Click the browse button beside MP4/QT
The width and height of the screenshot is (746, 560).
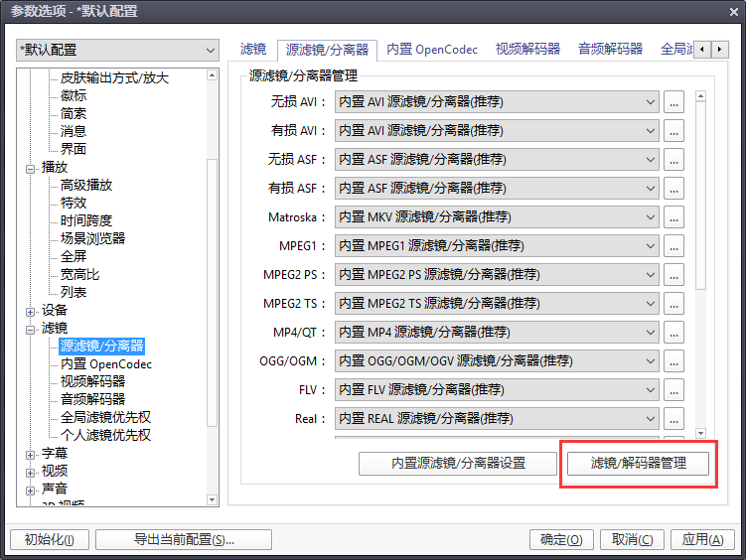pyautogui.click(x=674, y=333)
